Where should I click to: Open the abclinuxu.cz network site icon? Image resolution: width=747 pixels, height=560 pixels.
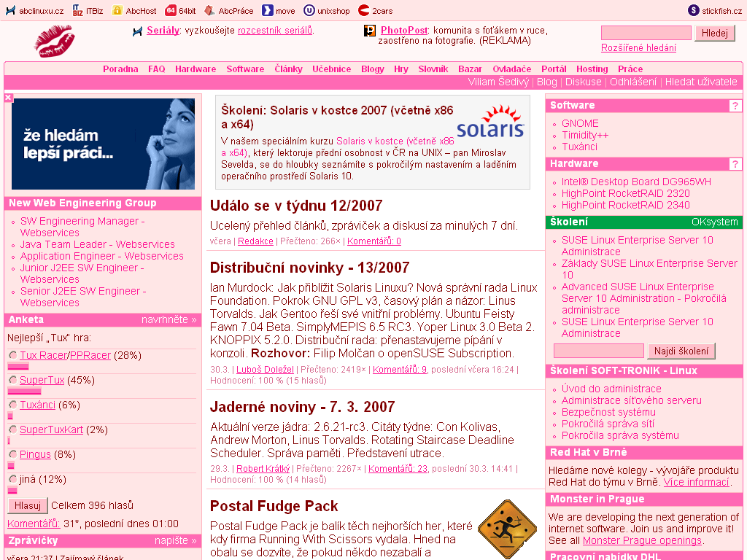pyautogui.click(x=10, y=10)
